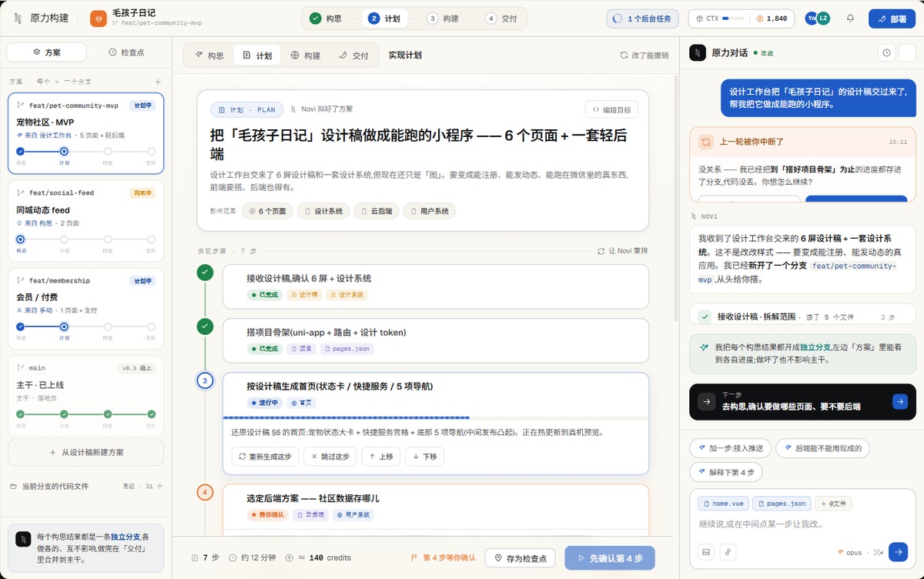Click the 编辑目标 button

coord(612,109)
